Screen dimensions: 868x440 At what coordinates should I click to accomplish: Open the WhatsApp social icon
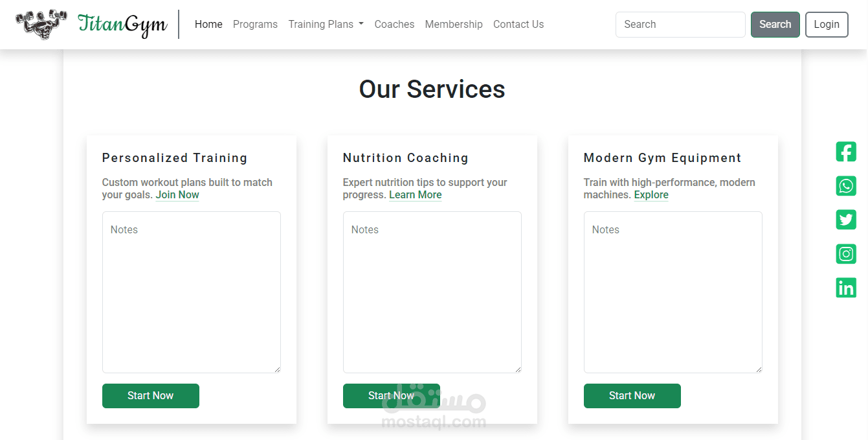pos(846,186)
